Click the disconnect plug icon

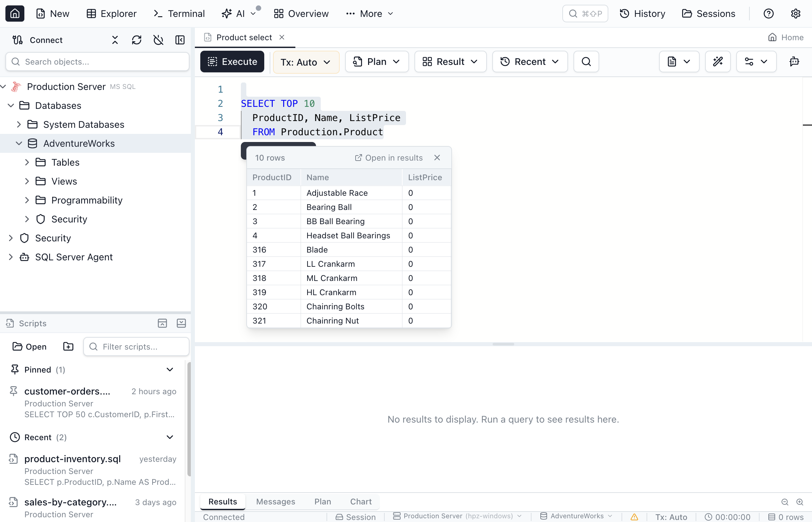tap(158, 40)
